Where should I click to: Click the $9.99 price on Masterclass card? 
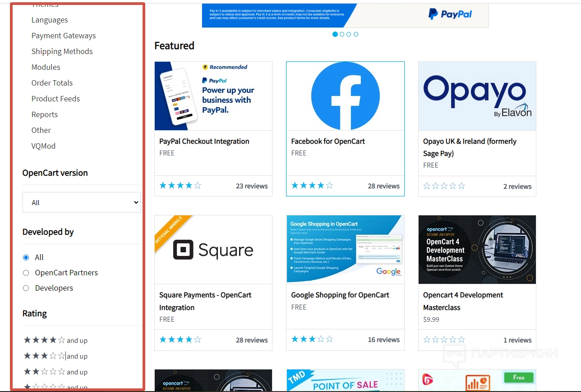tap(431, 319)
